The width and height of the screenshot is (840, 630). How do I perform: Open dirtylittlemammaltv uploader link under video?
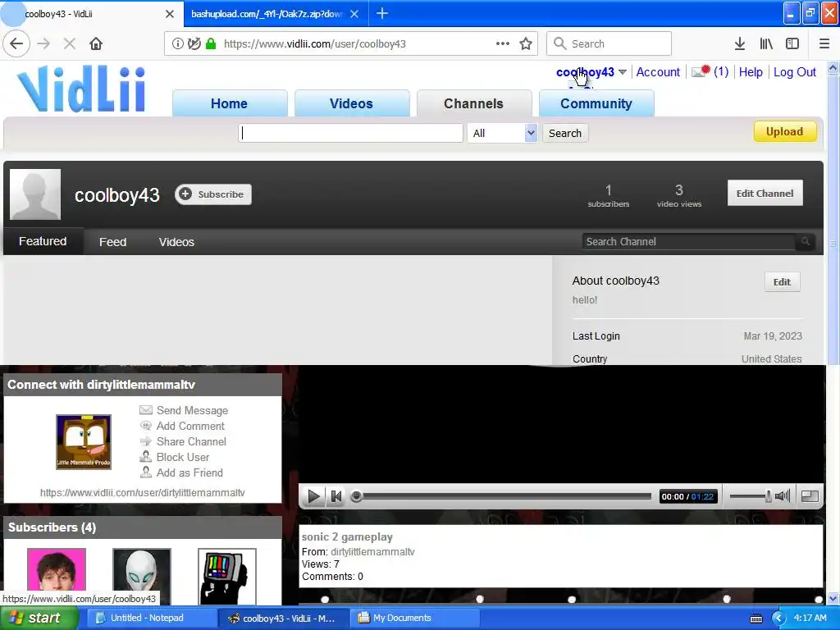pyautogui.click(x=372, y=552)
